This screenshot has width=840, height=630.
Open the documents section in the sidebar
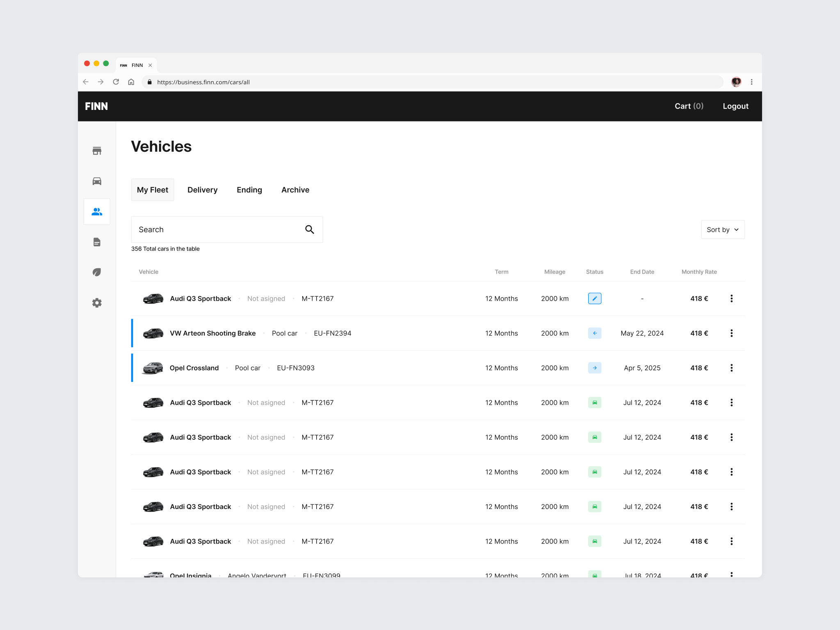click(97, 242)
